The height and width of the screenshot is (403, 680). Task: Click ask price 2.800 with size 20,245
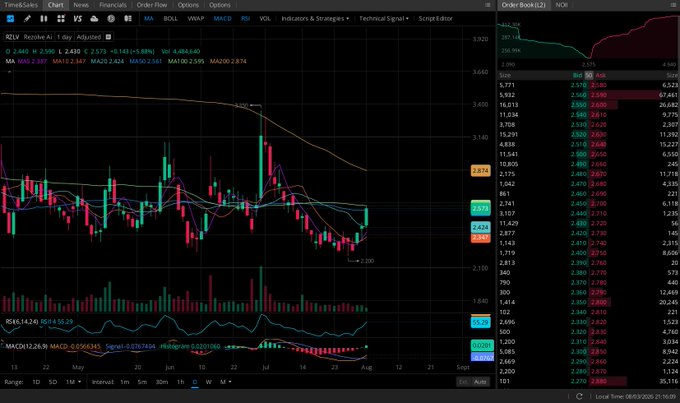(x=598, y=302)
